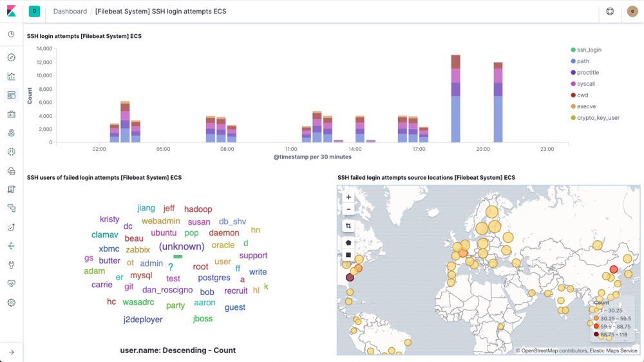The width and height of the screenshot is (644, 362).
Task: Toggle cwd series in legend
Action: click(x=580, y=95)
